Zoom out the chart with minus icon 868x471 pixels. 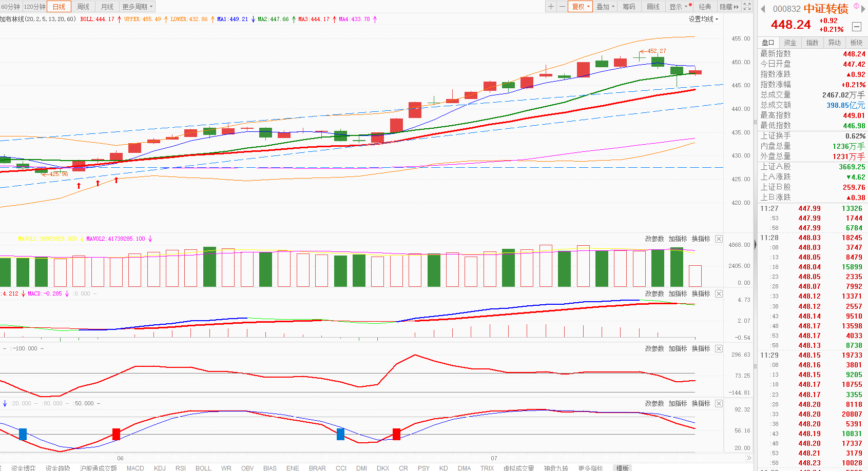coord(562,7)
